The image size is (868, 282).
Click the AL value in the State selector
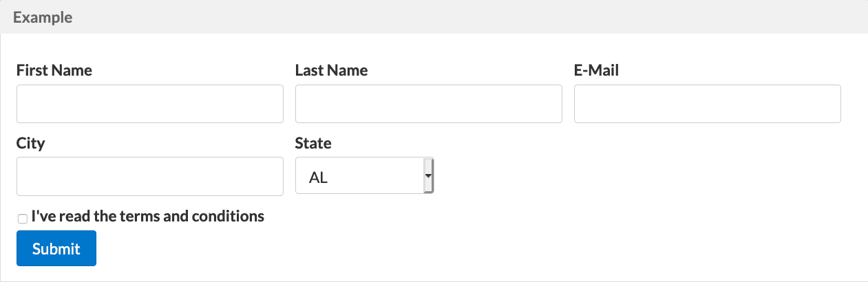[x=319, y=177]
